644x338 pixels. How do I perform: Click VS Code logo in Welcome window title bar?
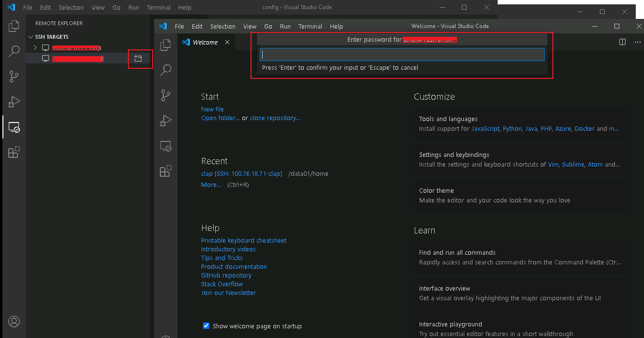pyautogui.click(x=163, y=26)
